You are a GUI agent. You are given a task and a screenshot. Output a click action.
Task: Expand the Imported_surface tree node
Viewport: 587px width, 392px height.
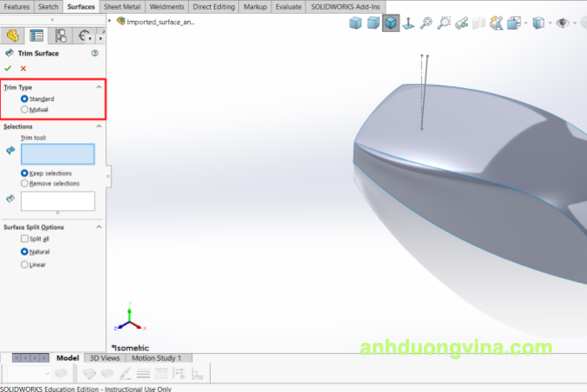112,22
